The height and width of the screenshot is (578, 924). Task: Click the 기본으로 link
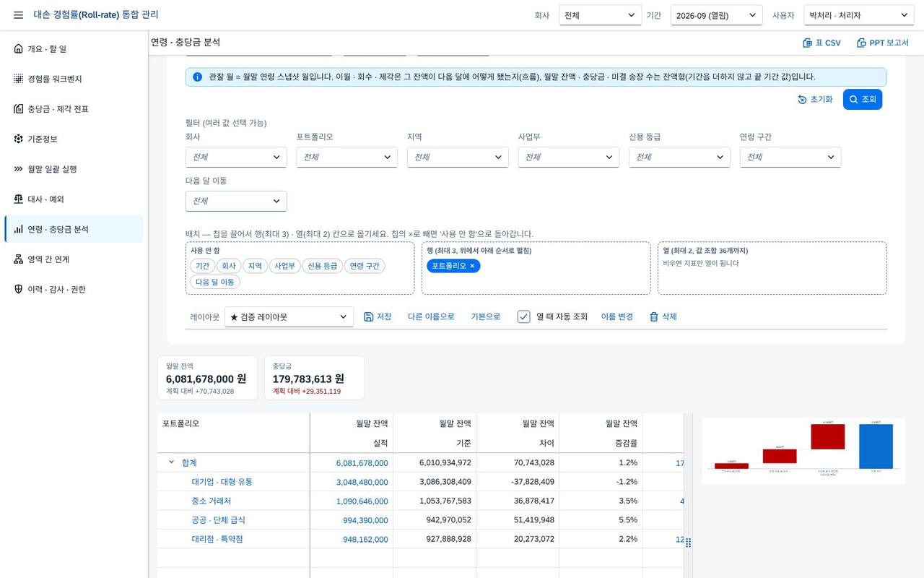[486, 316]
